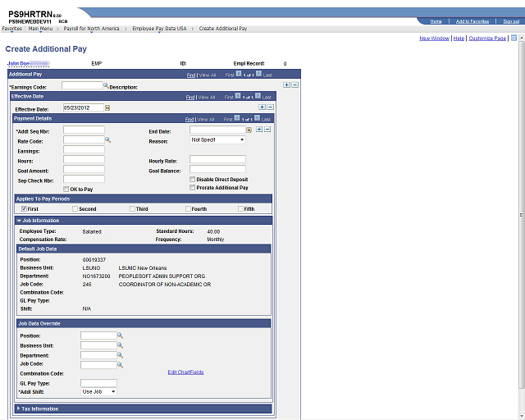This screenshot has height=420, width=525.
Task: Check the Third pay period box
Action: (x=132, y=208)
